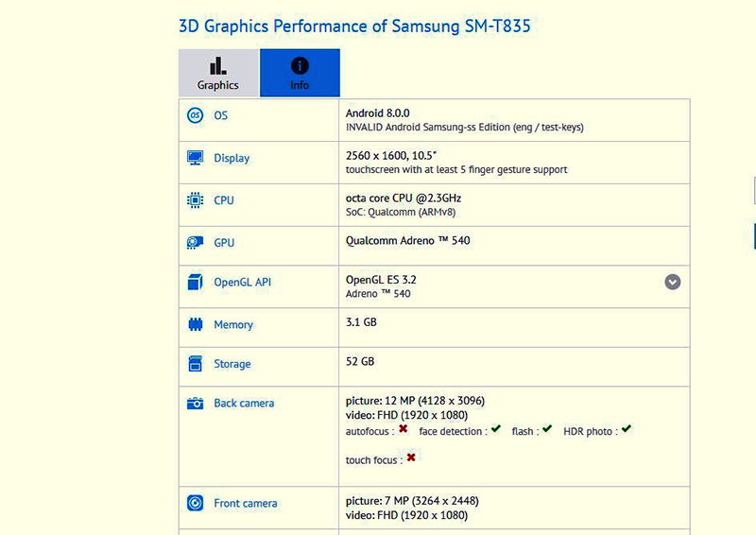
Task: Click the Storage SD card icon
Action: click(x=196, y=364)
